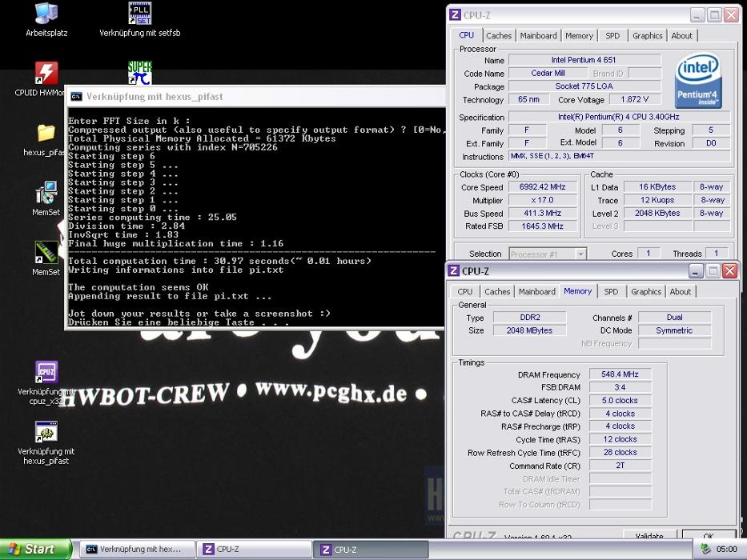Select the About tab in upper CPU-Z

pos(681,36)
